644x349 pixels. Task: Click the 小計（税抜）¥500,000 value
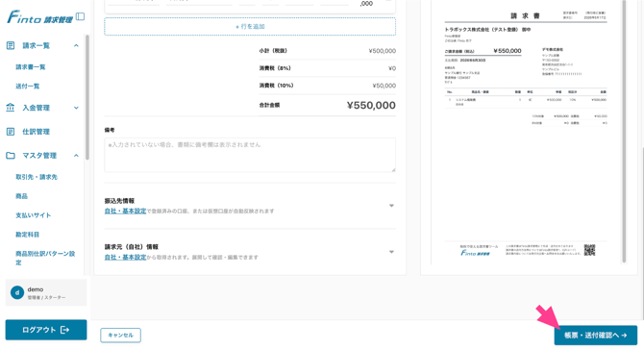tap(382, 51)
